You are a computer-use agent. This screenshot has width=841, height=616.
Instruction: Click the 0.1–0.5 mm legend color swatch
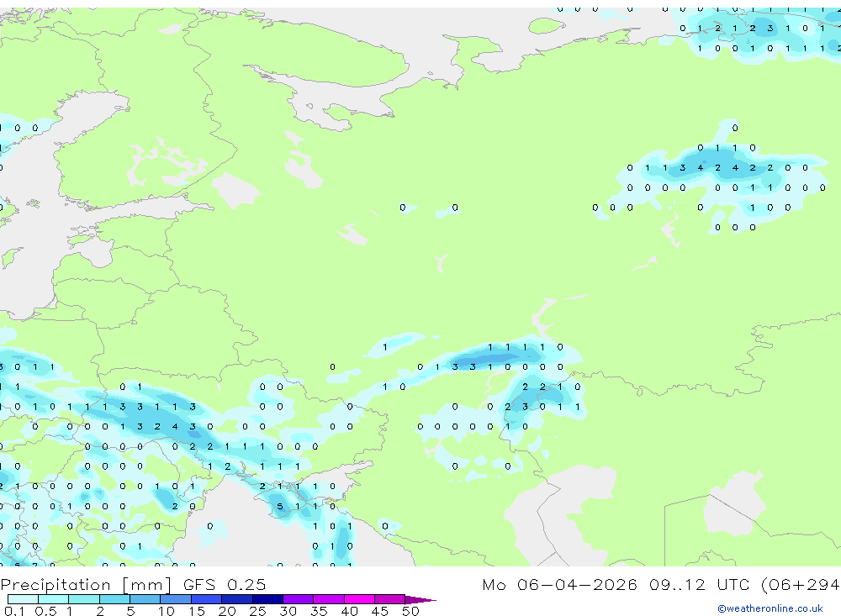click(23, 599)
